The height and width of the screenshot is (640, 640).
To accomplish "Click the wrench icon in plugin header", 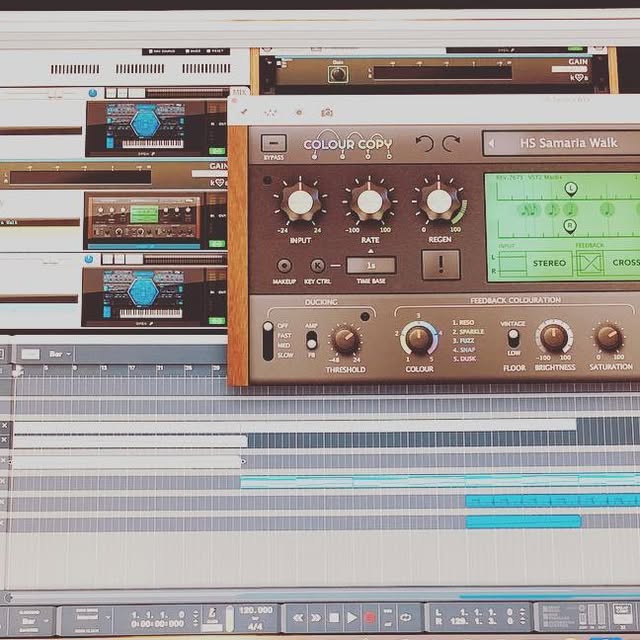I will coord(244,111).
